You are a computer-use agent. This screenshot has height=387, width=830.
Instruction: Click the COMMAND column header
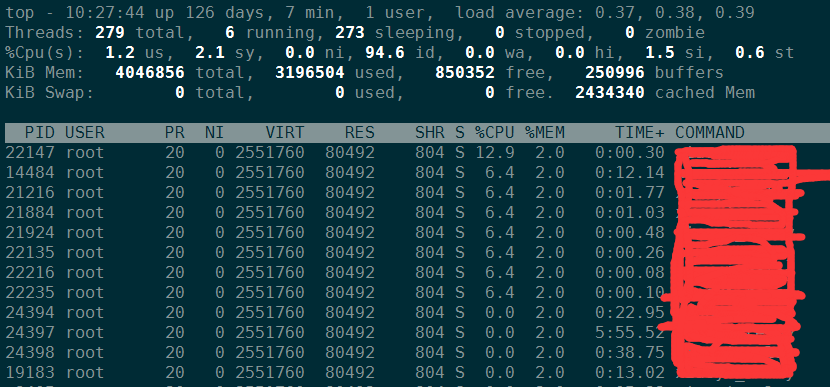pos(710,132)
